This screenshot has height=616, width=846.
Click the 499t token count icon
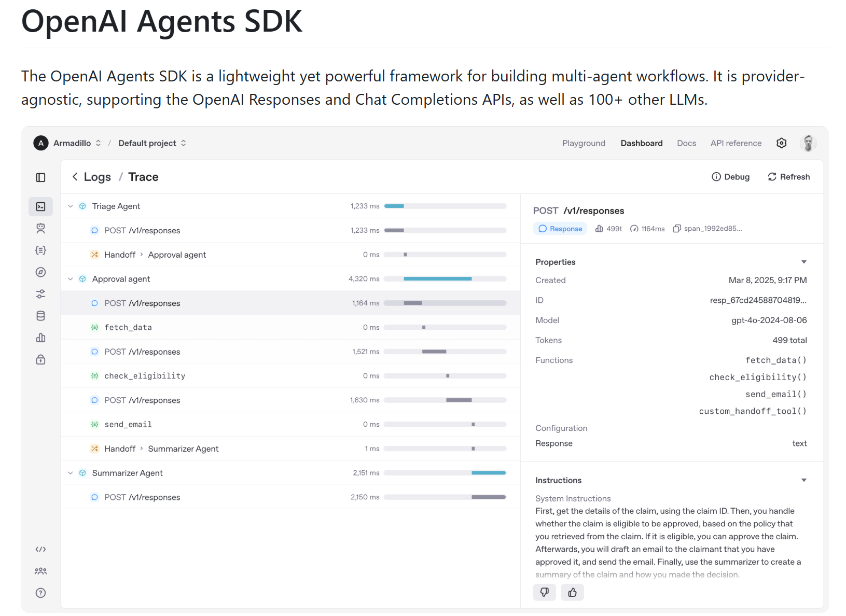pos(599,229)
